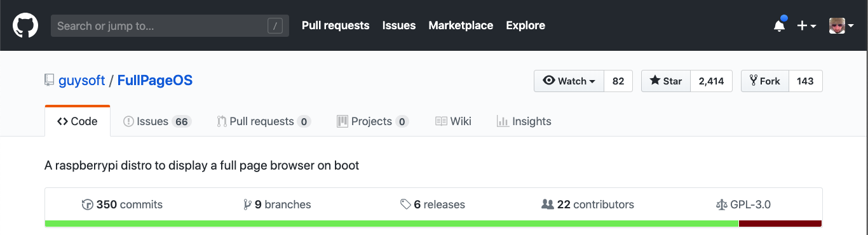This screenshot has width=868, height=235.
Task: Open the Insights tab
Action: pos(524,121)
